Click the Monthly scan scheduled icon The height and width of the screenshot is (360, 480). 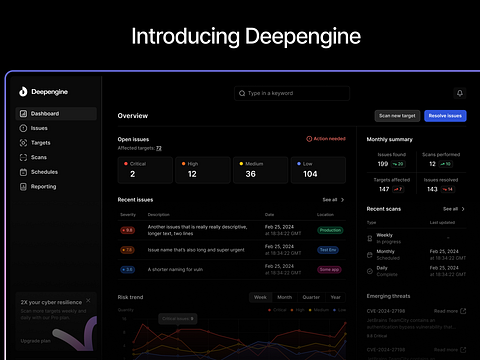point(370,255)
